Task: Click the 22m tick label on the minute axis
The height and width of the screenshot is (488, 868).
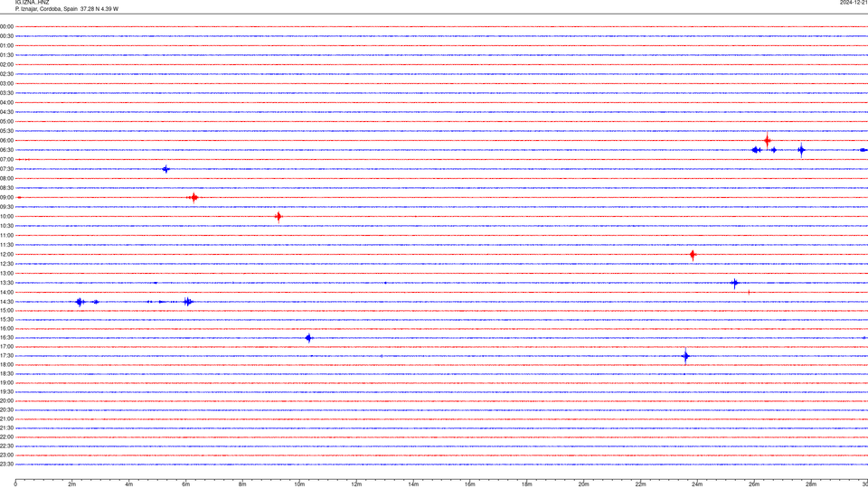Action: 640,484
